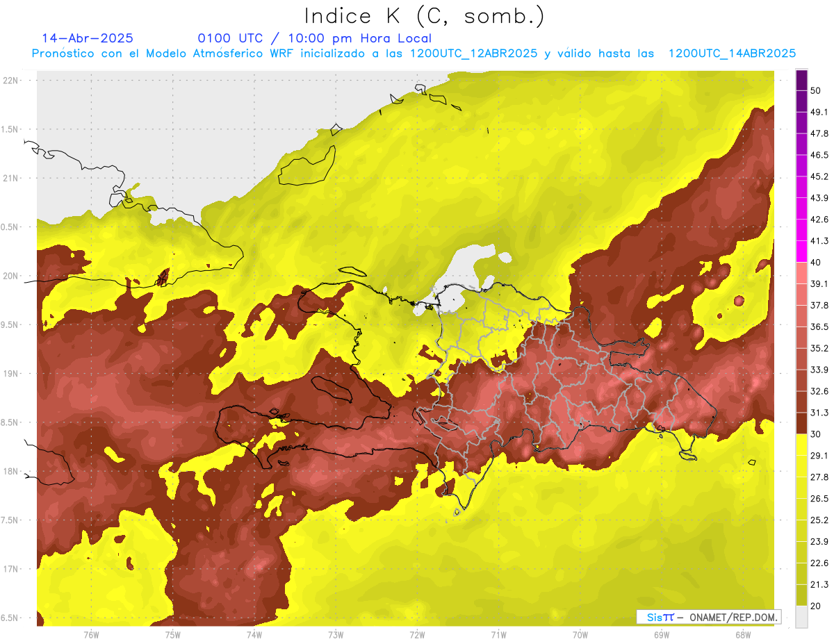Click the legend value '41.3'
Screen dimensions: 834x644
point(819,241)
